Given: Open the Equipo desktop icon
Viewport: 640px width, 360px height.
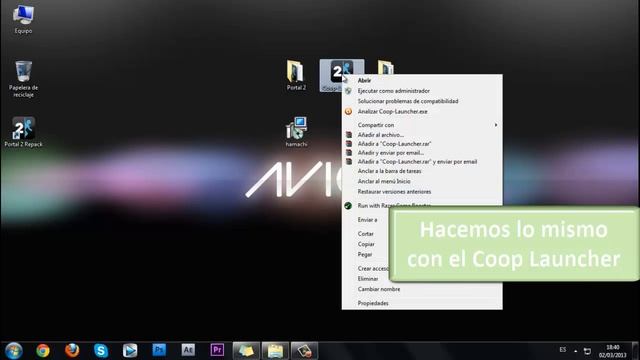Looking at the screenshot, I should [x=23, y=19].
